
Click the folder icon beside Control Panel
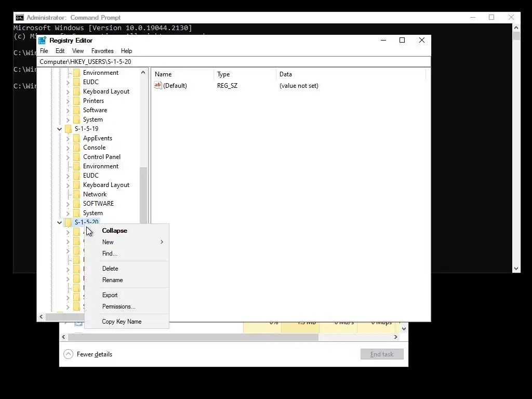[x=77, y=157]
